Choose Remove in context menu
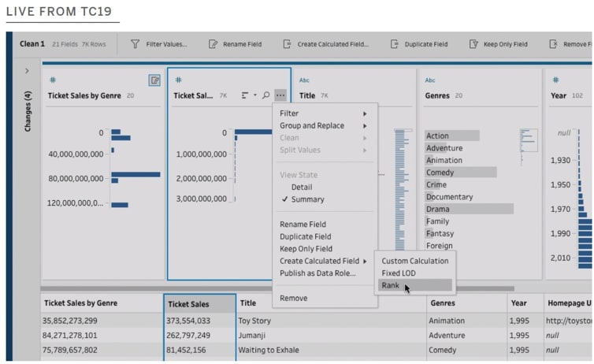594x364 pixels. (294, 298)
